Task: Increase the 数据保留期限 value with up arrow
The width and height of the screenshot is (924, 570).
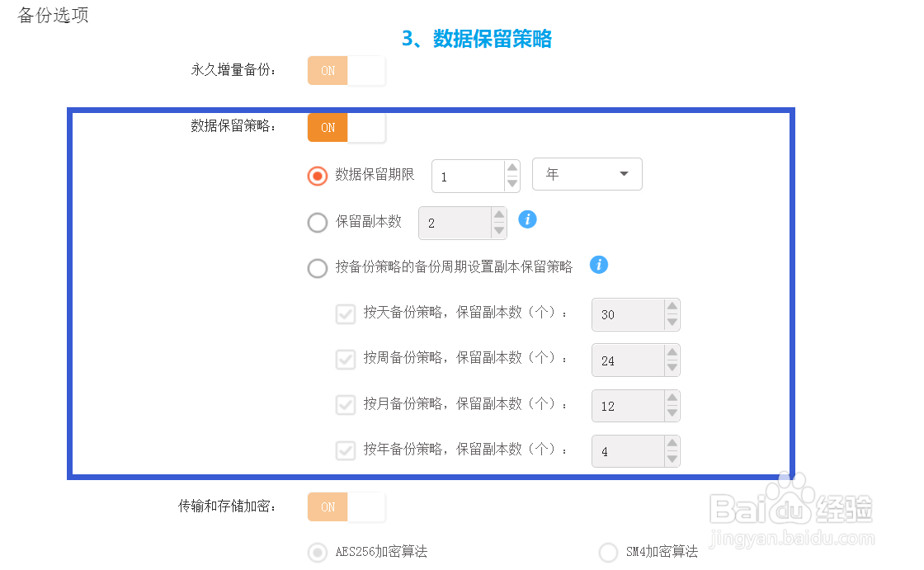Action: [512, 167]
